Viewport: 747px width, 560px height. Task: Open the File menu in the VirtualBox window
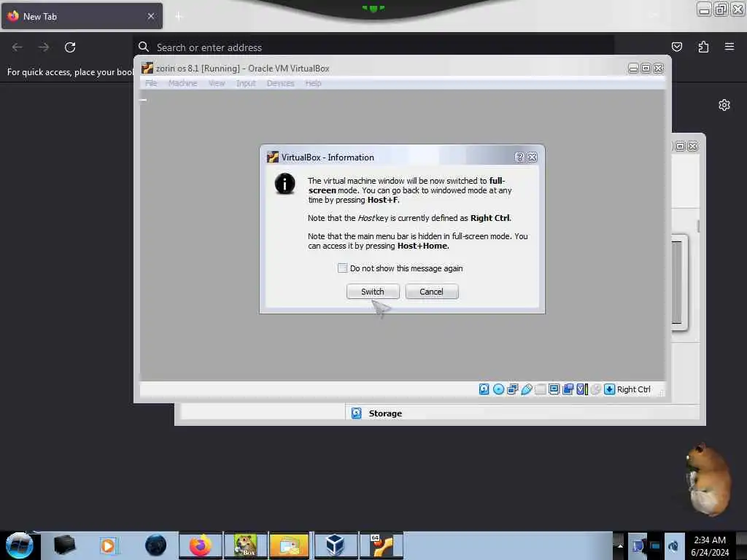[x=151, y=83]
